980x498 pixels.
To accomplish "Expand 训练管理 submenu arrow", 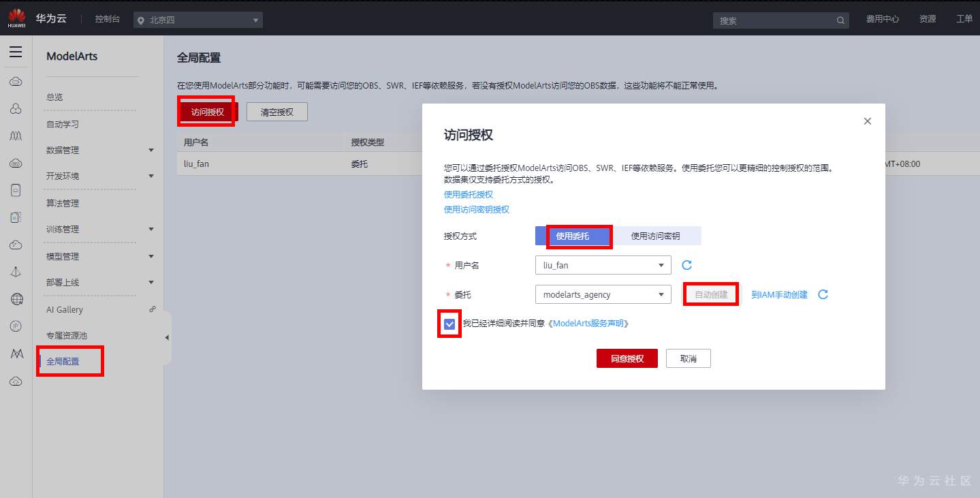I will 151,229.
